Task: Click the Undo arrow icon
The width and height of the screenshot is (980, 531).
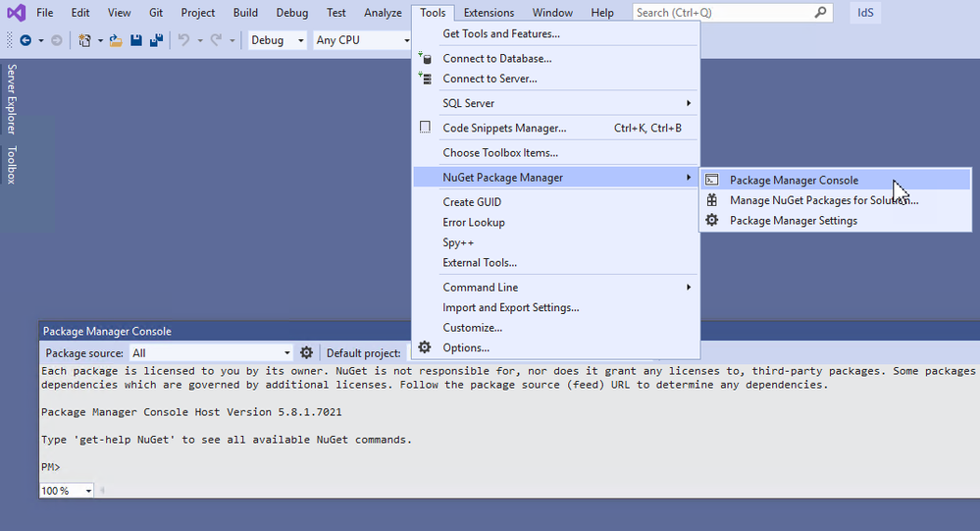Action: [x=183, y=40]
